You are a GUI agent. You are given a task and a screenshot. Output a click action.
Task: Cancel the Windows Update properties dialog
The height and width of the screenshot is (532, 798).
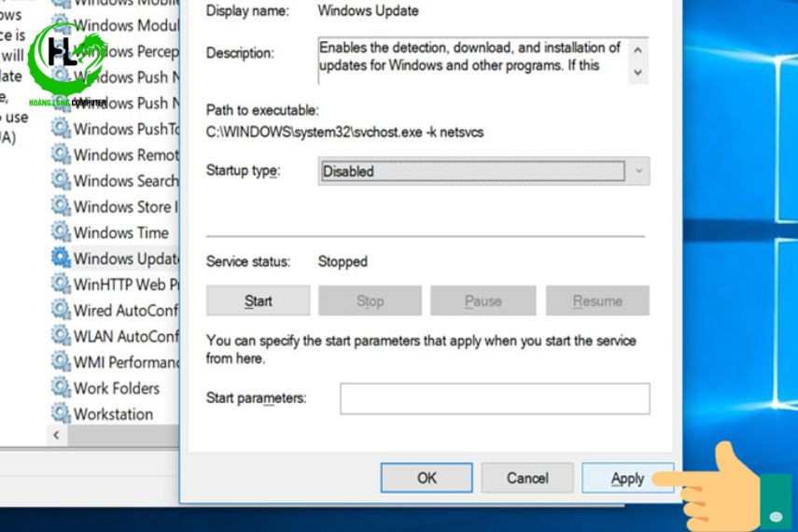pos(527,478)
